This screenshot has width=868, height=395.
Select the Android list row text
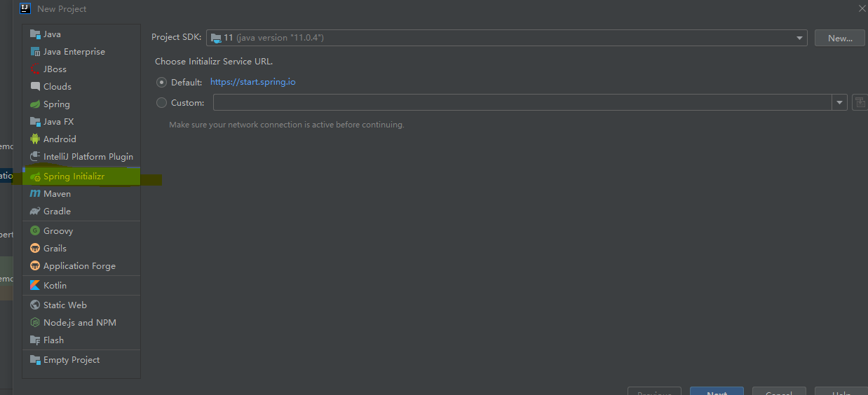click(60, 139)
